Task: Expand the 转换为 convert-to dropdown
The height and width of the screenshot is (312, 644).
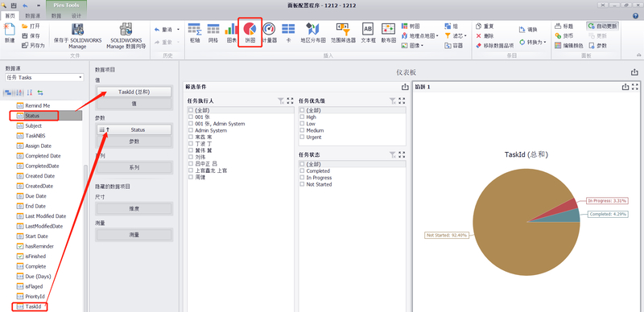Action: click(545, 43)
